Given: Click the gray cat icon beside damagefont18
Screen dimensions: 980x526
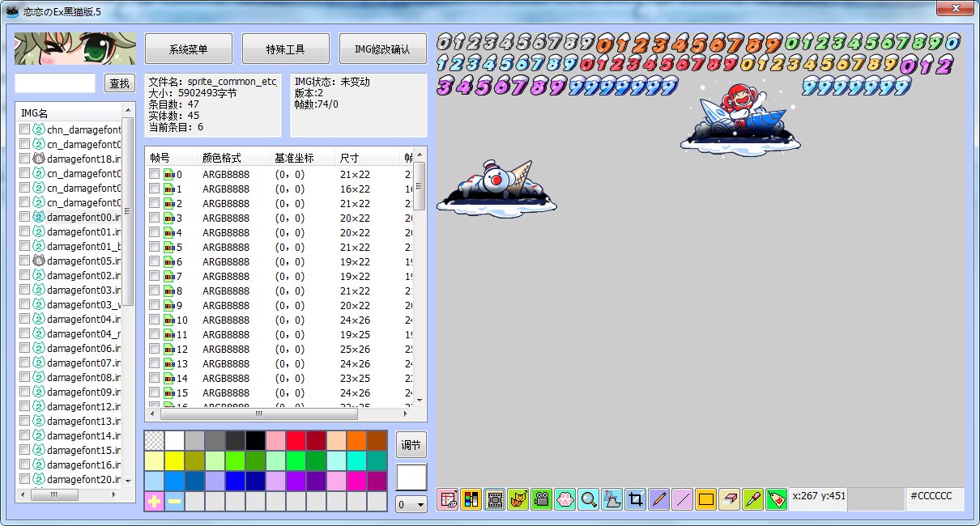Looking at the screenshot, I should click(38, 159).
